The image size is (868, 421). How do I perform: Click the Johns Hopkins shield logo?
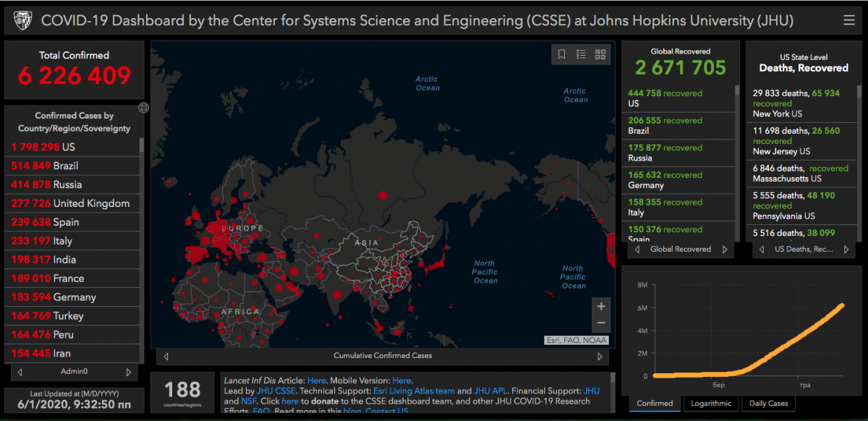tap(22, 20)
